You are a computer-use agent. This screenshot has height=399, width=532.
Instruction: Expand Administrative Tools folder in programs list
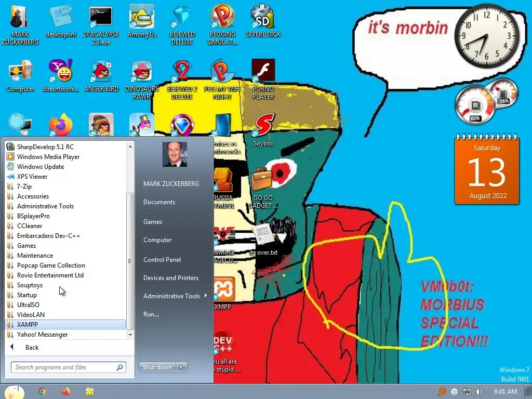[x=65, y=206]
